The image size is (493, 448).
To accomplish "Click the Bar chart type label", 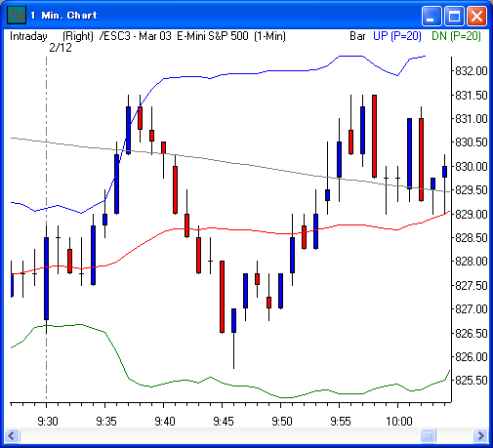I will tap(357, 36).
